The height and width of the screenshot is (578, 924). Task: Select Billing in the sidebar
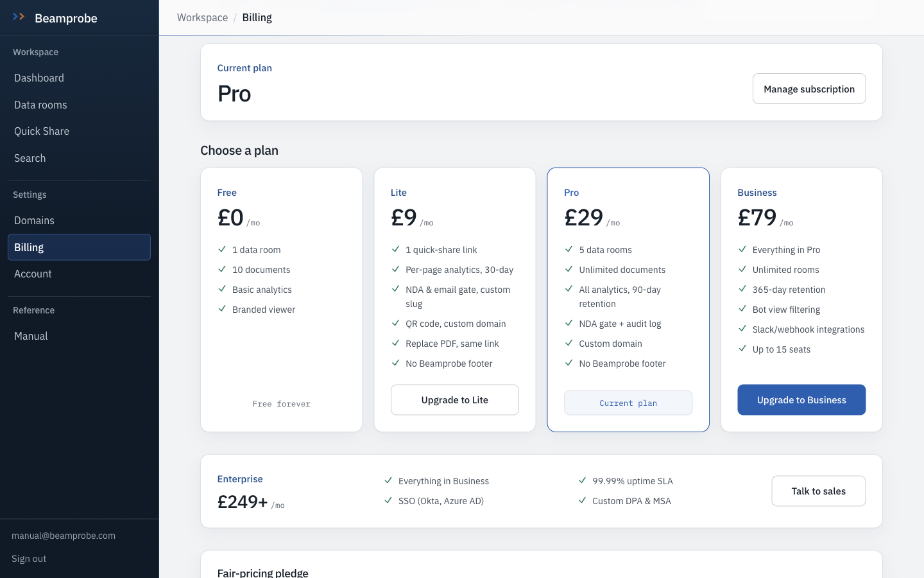[x=79, y=247]
